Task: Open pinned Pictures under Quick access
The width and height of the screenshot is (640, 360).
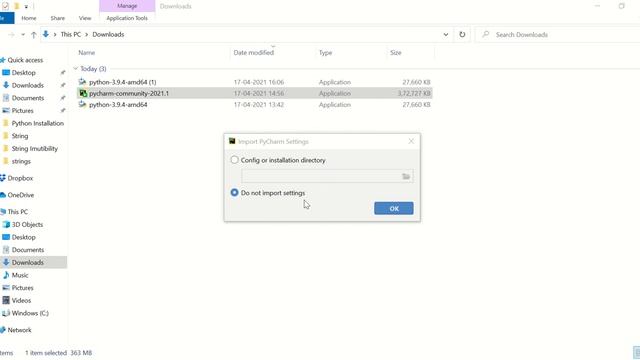Action: [x=22, y=111]
